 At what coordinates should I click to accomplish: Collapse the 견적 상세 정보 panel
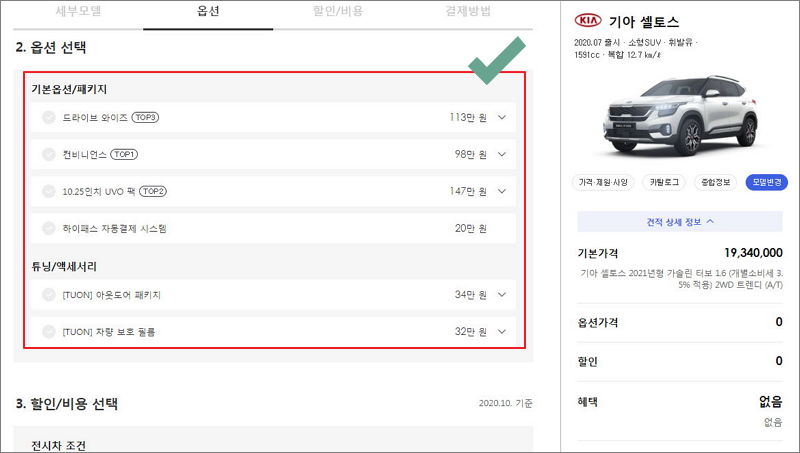coord(680,222)
